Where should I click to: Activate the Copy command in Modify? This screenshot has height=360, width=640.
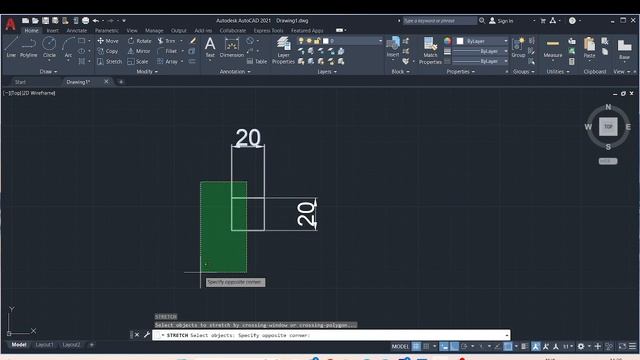[108, 51]
